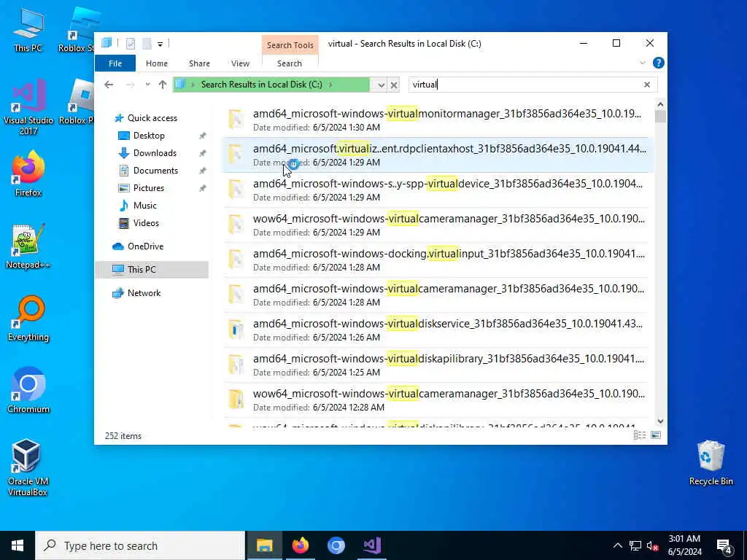Open Oracle VM VirtualBox desktop shortcut
The image size is (747, 560).
27,467
